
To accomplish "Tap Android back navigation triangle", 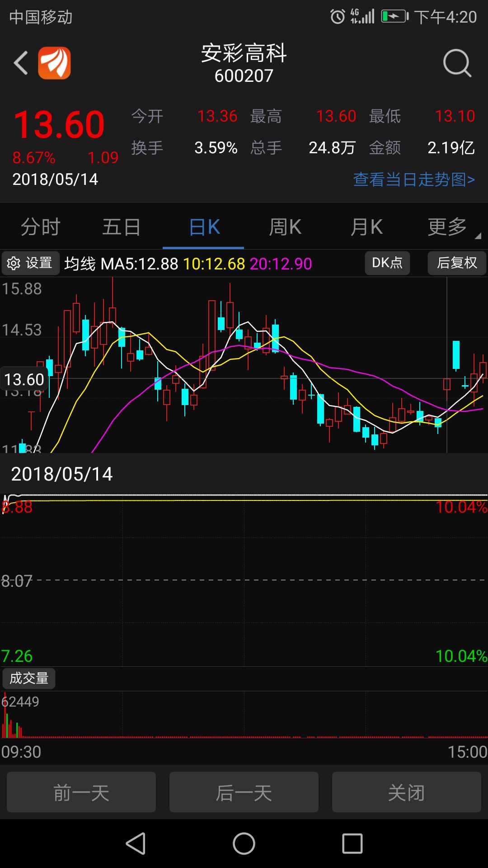I will [136, 844].
